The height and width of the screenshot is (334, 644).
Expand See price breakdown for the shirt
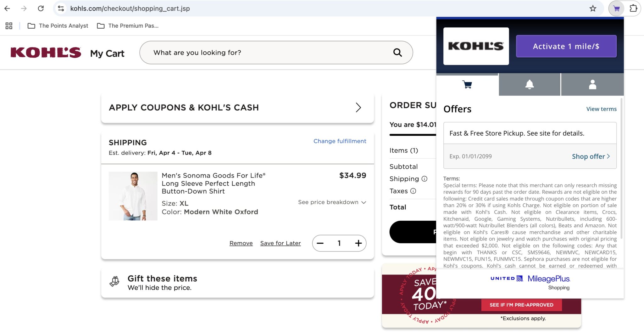tap(332, 202)
